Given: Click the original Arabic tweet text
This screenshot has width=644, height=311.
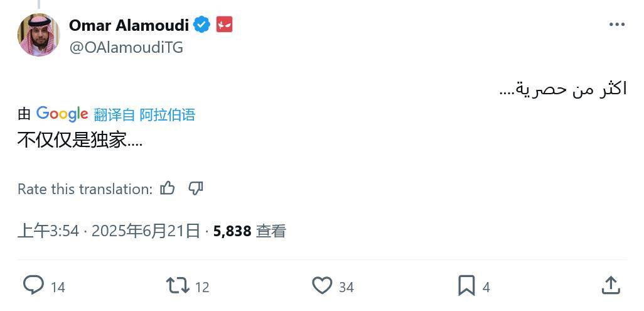Looking at the screenshot, I should point(562,89).
